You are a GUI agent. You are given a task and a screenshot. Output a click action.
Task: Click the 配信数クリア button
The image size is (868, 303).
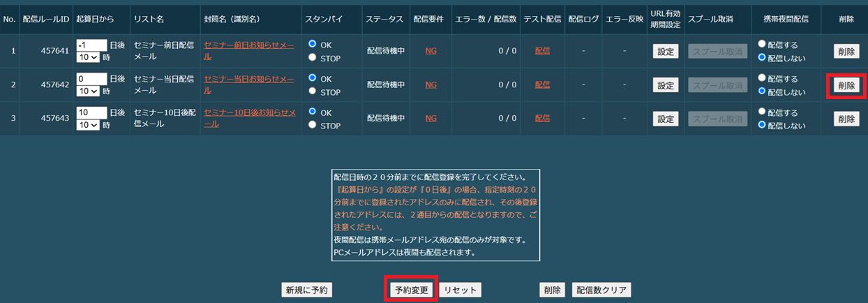click(x=601, y=290)
